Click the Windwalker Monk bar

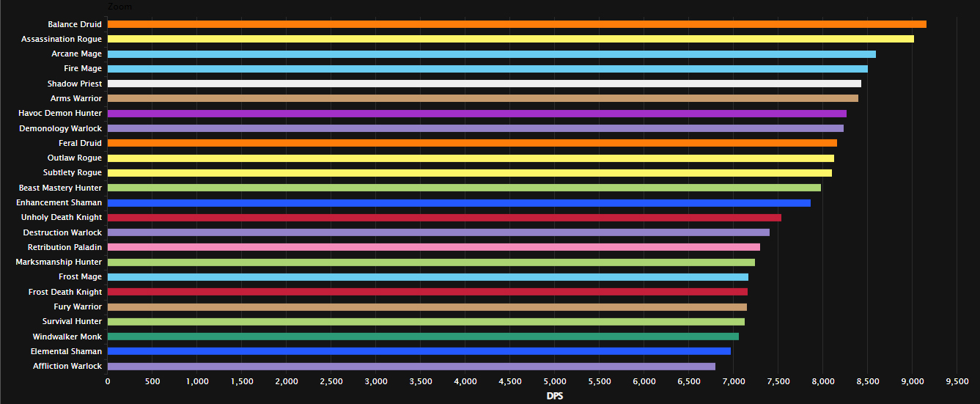click(x=423, y=337)
